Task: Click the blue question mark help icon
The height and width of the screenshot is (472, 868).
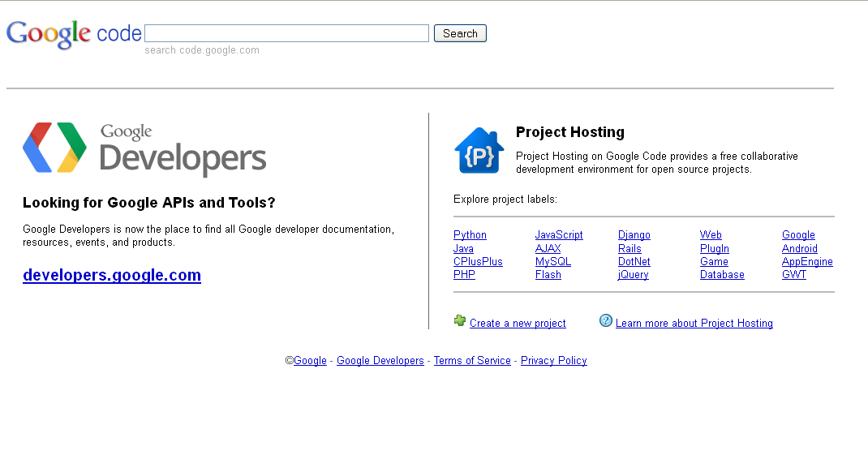Action: tap(606, 320)
